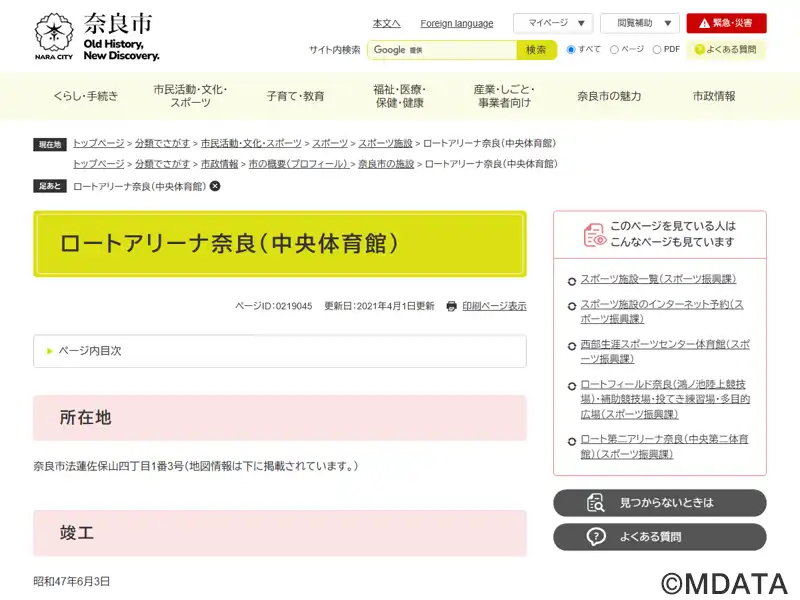
Task: Click the magnifier document icon in 見つからないときは
Action: pyautogui.click(x=595, y=503)
